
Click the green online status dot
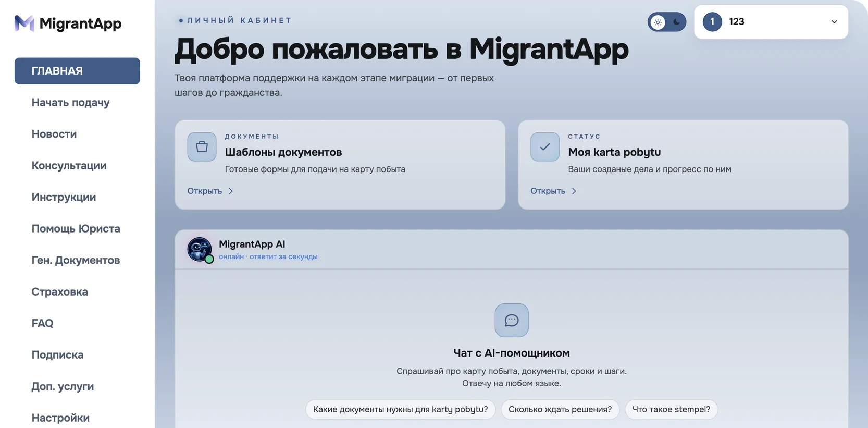(x=209, y=259)
